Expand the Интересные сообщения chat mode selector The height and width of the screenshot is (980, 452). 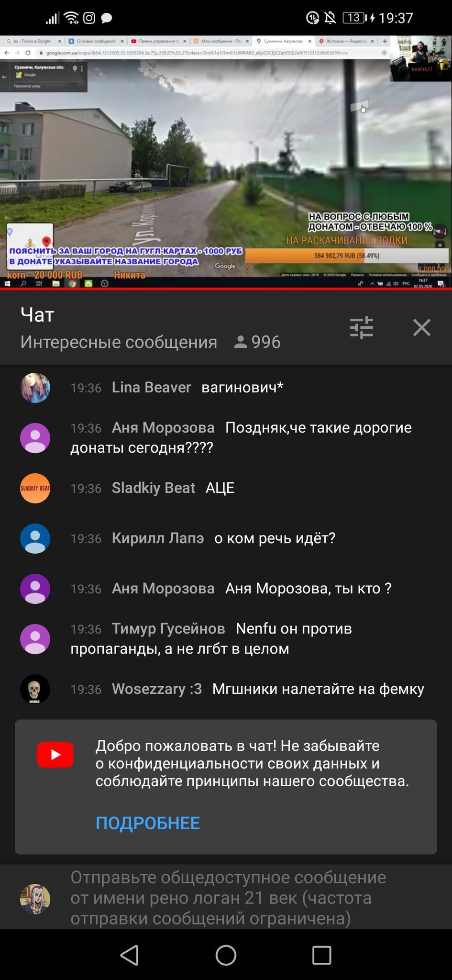tap(119, 342)
